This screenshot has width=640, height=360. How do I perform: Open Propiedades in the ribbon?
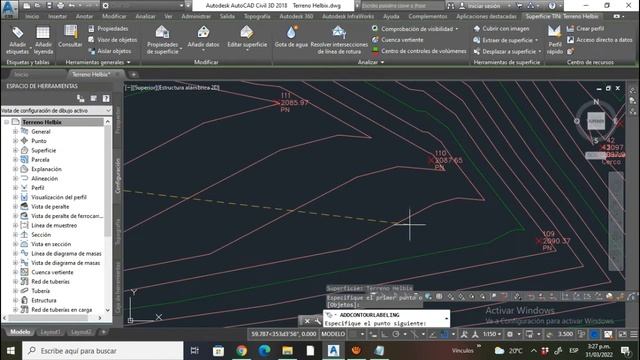[108, 29]
